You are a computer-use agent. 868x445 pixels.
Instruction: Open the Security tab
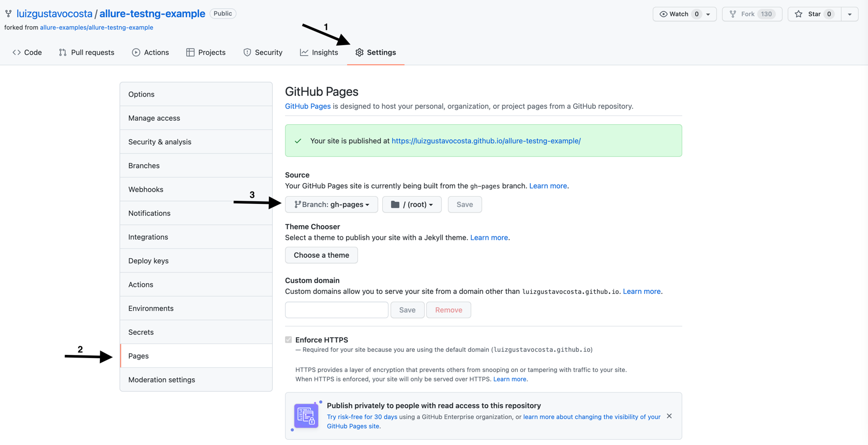[263, 52]
